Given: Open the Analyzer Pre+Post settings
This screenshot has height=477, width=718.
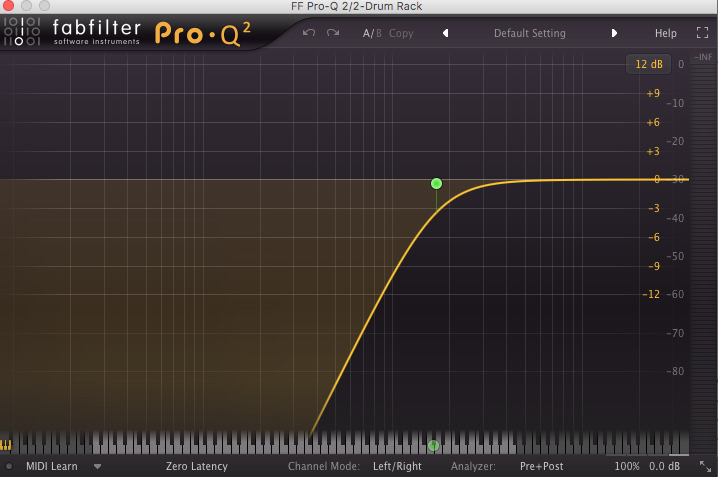Looking at the screenshot, I should [542, 466].
